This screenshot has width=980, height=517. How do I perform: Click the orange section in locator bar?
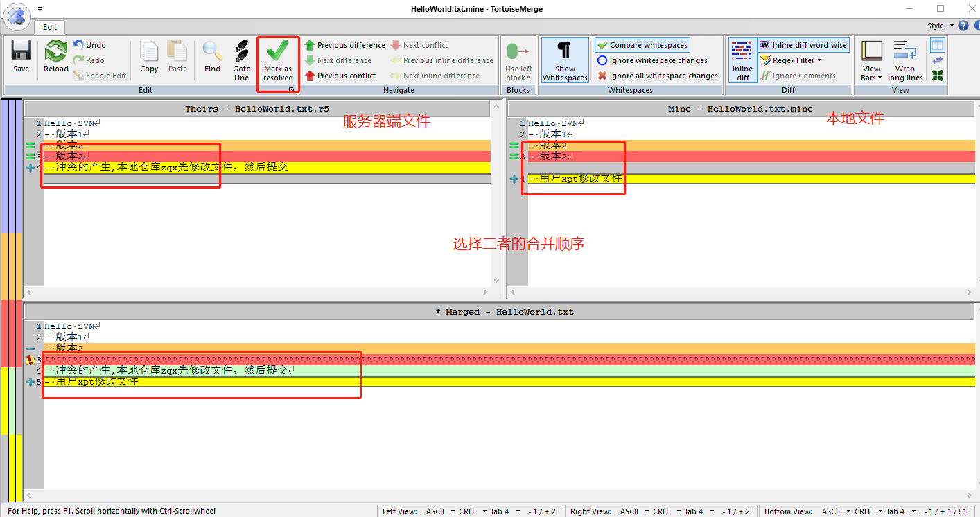[x=11, y=266]
